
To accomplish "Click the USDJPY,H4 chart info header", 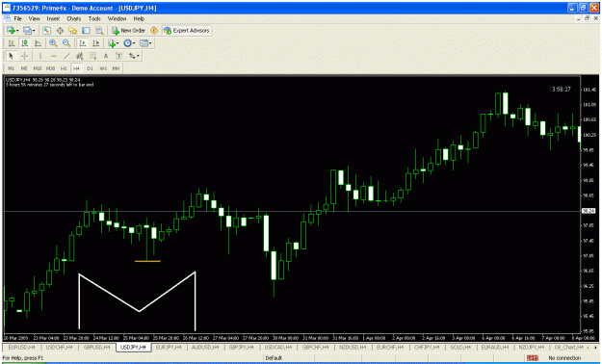I will (43, 80).
